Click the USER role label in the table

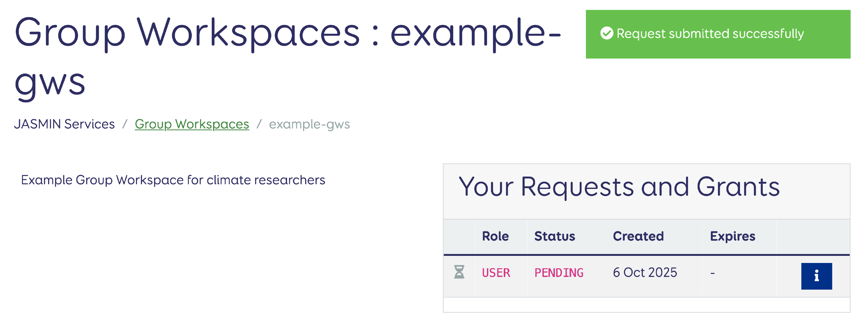[496, 273]
